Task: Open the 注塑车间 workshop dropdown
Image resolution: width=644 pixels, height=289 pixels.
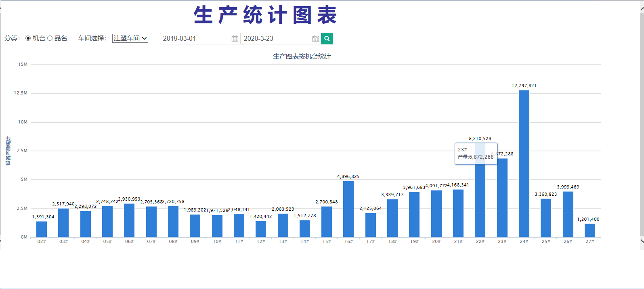Action: click(130, 38)
